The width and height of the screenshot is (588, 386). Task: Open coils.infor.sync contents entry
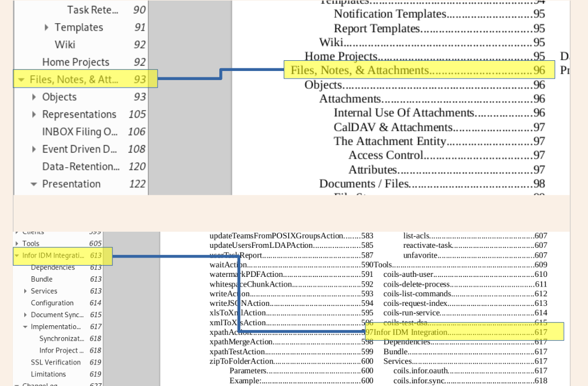470,381
